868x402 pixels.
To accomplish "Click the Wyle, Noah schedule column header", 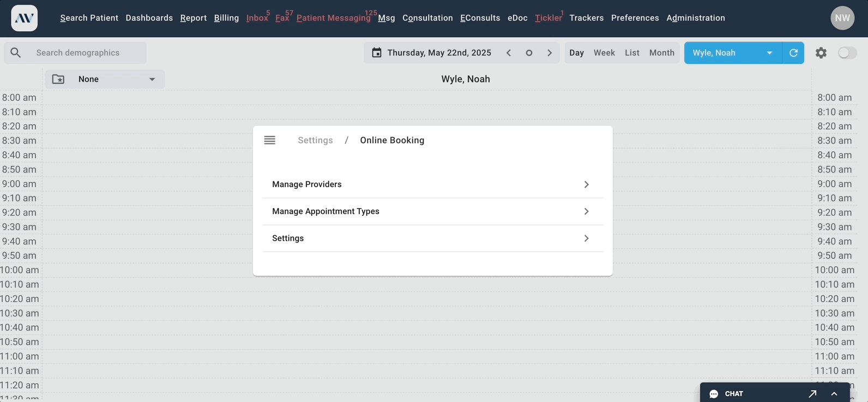I will click(466, 79).
